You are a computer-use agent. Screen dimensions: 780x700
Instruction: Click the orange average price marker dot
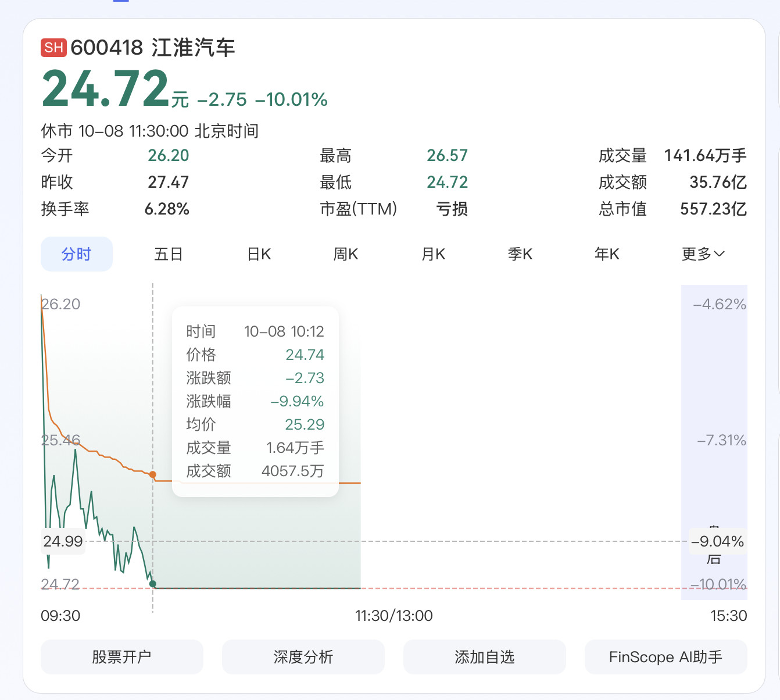(x=153, y=475)
